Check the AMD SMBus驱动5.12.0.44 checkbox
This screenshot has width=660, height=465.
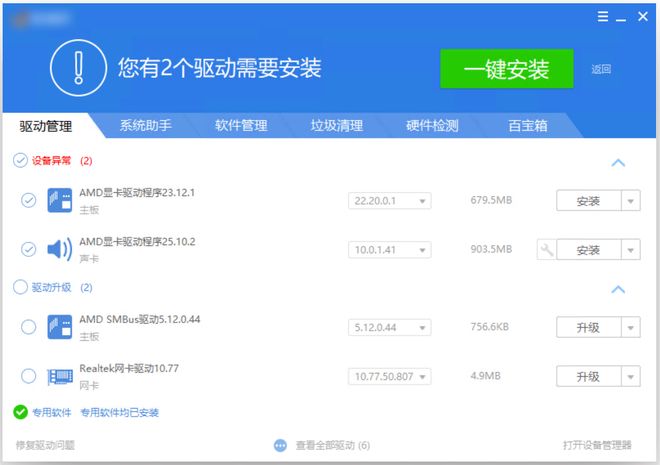tap(29, 327)
